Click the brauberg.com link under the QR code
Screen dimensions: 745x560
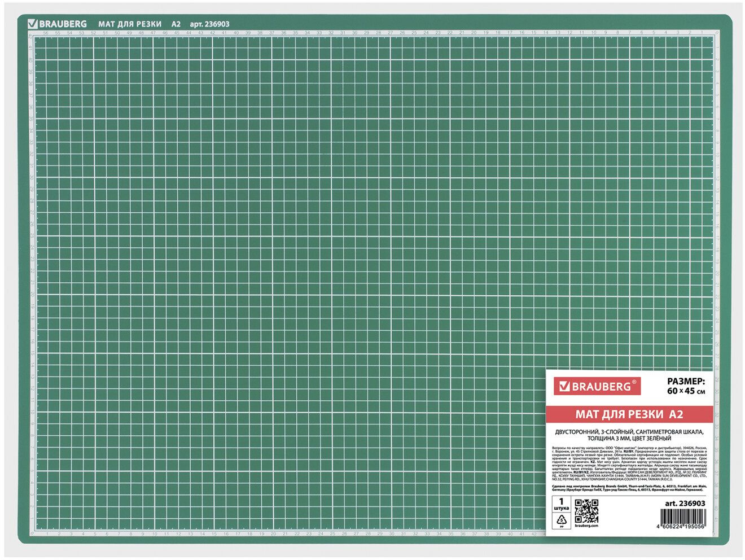point(586,526)
